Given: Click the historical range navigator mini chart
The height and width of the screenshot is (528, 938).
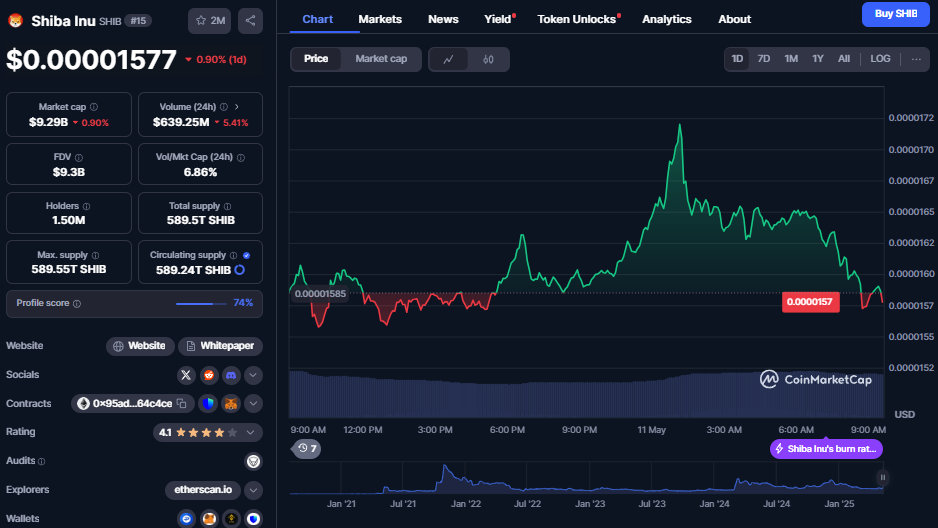Looking at the screenshot, I should pyautogui.click(x=586, y=478).
